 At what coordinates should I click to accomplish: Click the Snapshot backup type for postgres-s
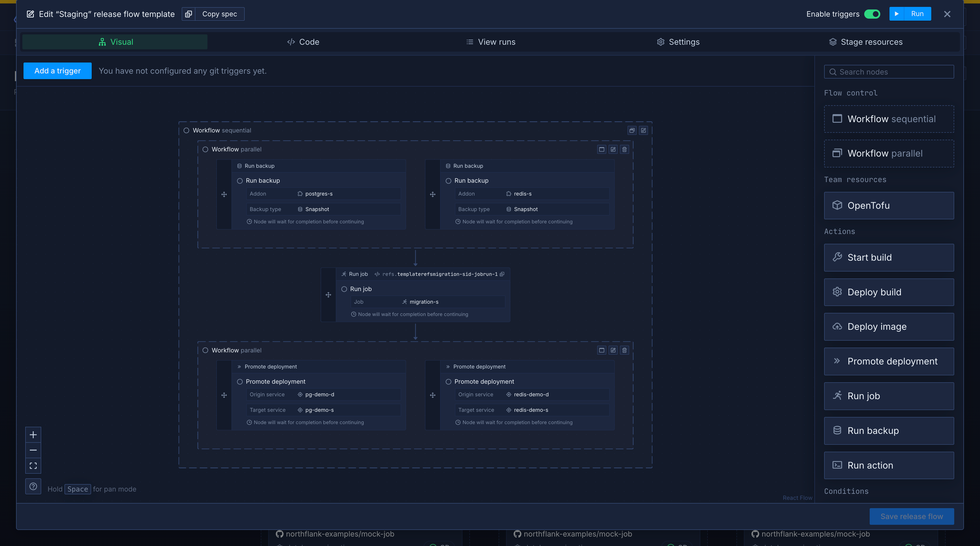317,209
